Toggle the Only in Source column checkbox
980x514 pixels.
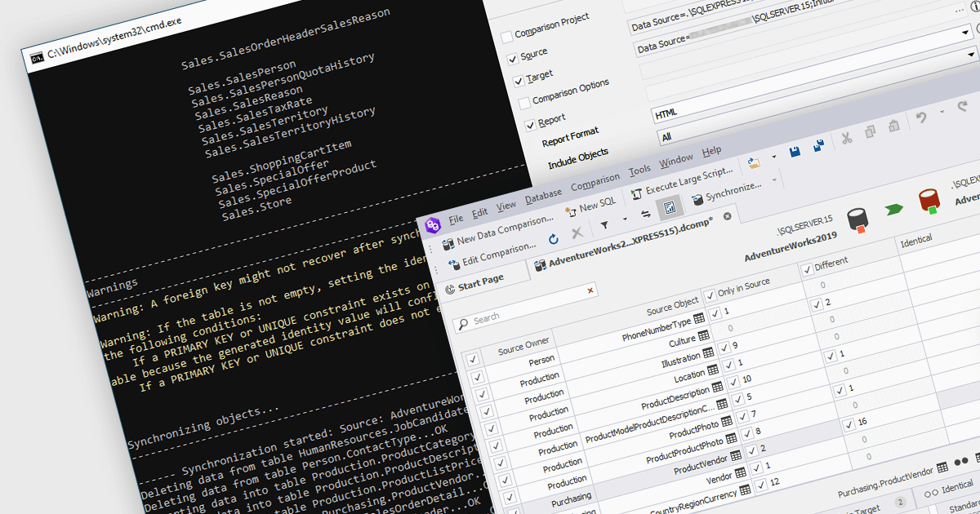coord(710,295)
